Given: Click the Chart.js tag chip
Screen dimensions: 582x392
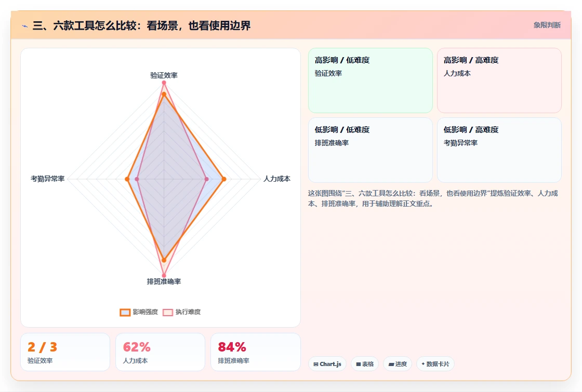Looking at the screenshot, I should pos(327,364).
